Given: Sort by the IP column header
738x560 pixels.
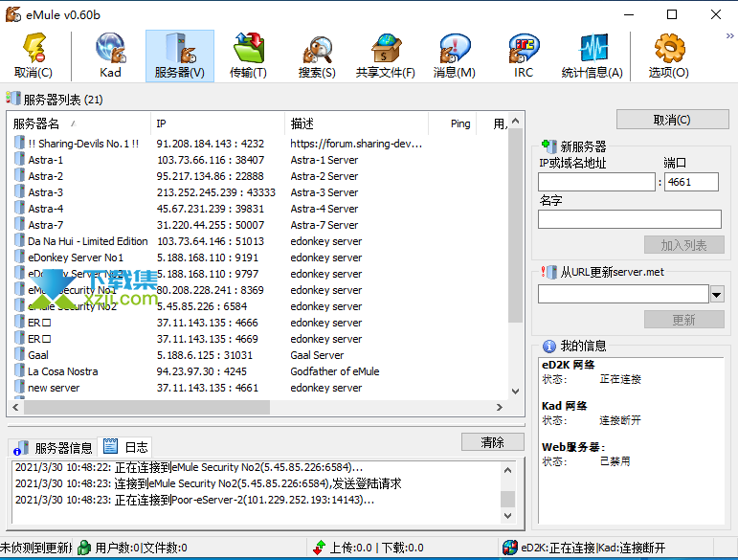Looking at the screenshot, I should (217, 123).
